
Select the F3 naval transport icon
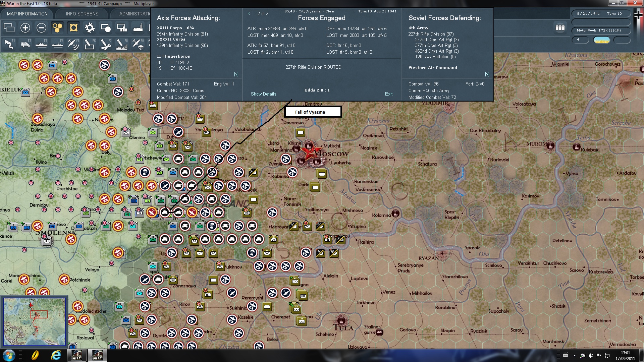coord(41,44)
